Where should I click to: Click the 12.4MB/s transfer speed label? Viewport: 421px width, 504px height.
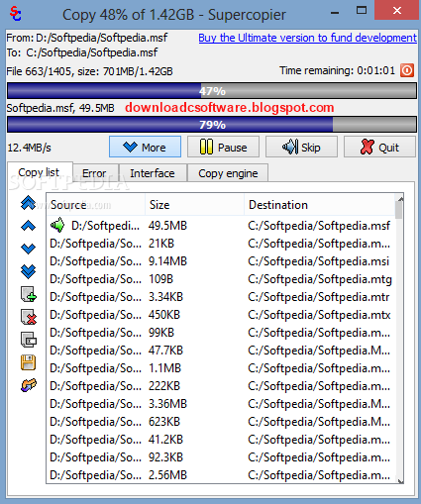(30, 148)
